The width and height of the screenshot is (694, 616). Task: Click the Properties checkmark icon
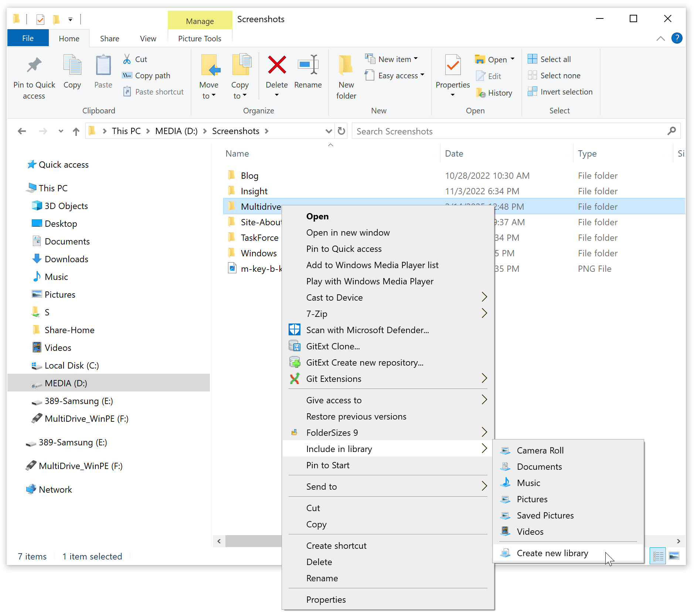coord(453,65)
